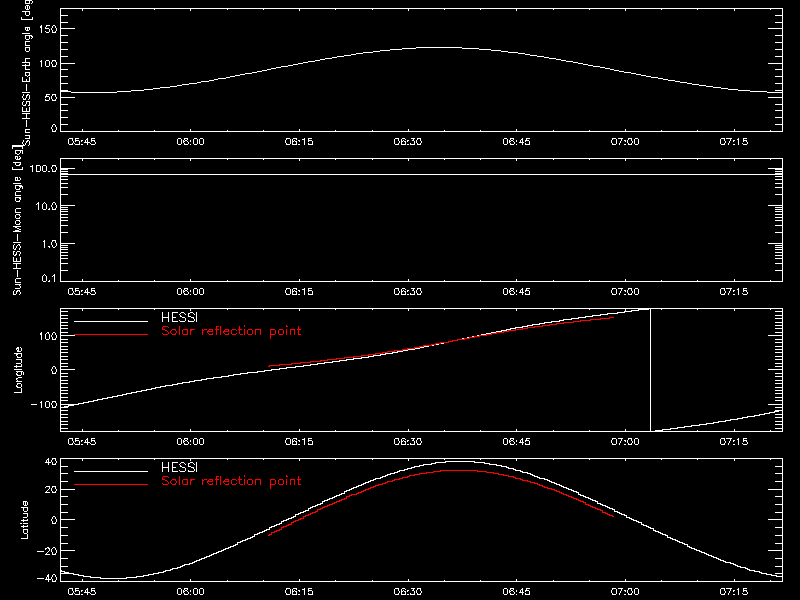Click 07:15 label under Earth angle plot
Screen dimensions: 800x600
(734, 142)
